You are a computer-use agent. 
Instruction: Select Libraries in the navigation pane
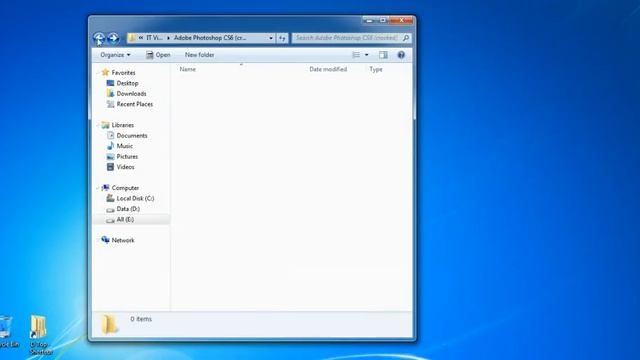pyautogui.click(x=122, y=125)
